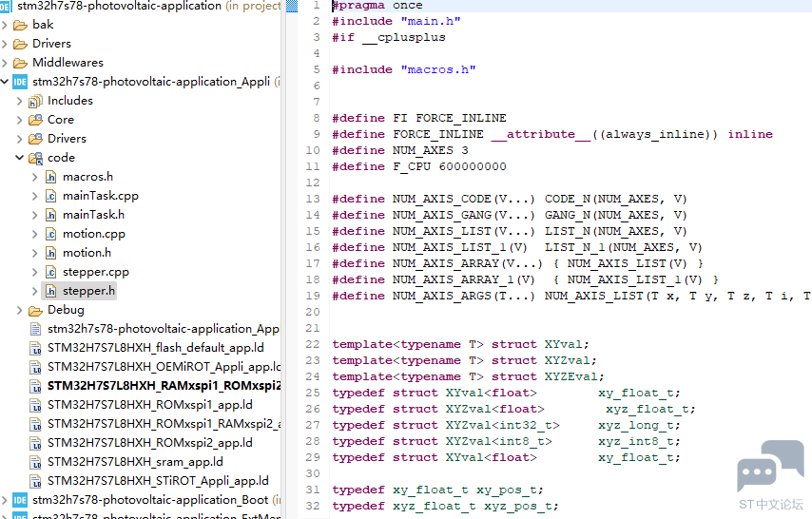Click the mainTask.cpp source file icon
The height and width of the screenshot is (519, 812).
(50, 197)
